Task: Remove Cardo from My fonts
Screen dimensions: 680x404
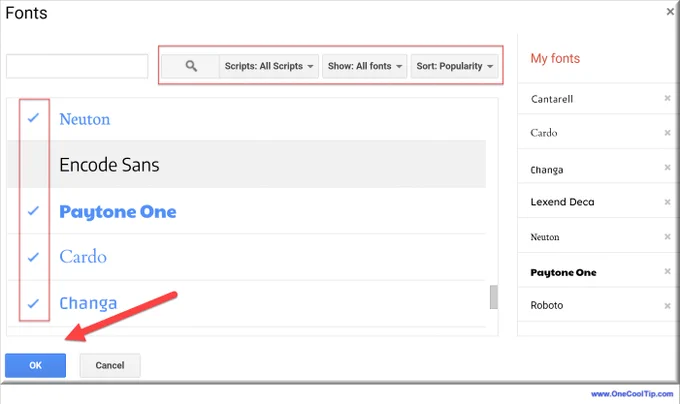Action: point(667,133)
